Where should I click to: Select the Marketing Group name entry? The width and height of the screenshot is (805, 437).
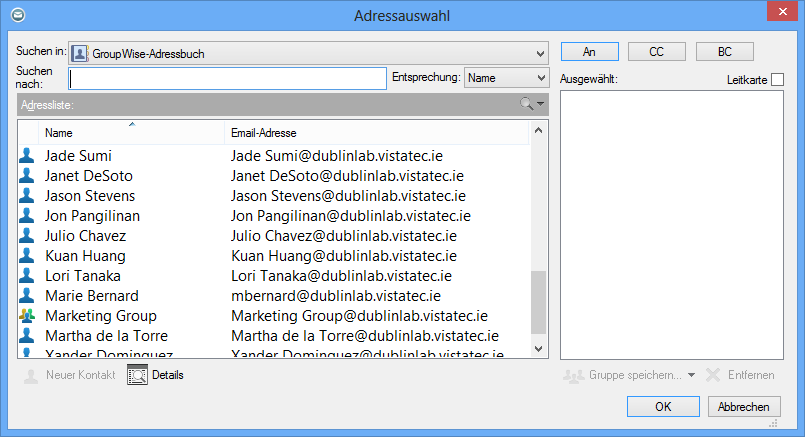tap(101, 316)
